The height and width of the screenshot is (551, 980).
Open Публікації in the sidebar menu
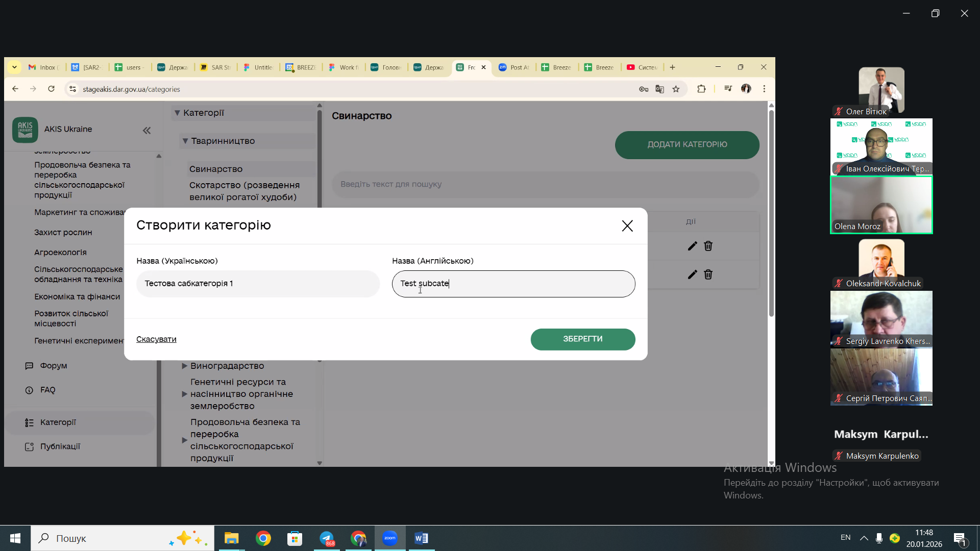pos(60,446)
